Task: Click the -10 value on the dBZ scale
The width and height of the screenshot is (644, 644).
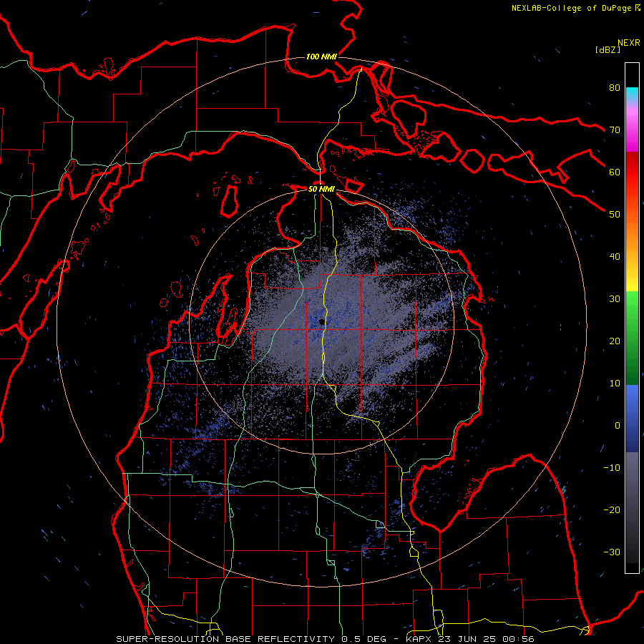Action: 612,468
